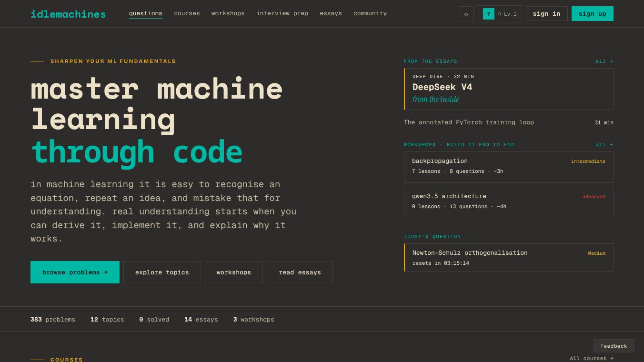The width and height of the screenshot is (644, 362).
Task: Click the 12 topics stat
Action: pyautogui.click(x=107, y=320)
